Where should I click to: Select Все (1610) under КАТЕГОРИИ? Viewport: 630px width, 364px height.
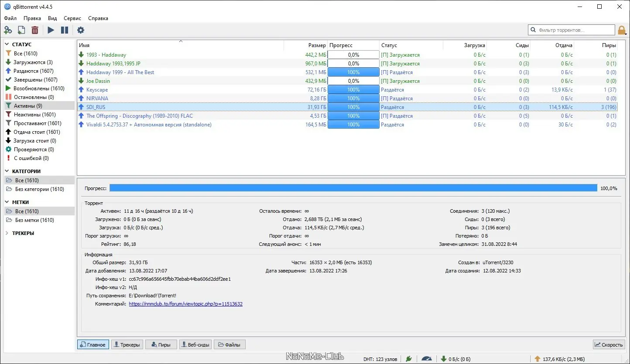click(39, 180)
